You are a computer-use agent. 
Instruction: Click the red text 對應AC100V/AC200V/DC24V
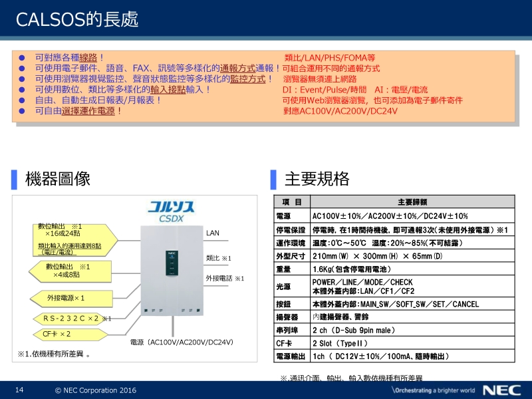(x=340, y=111)
